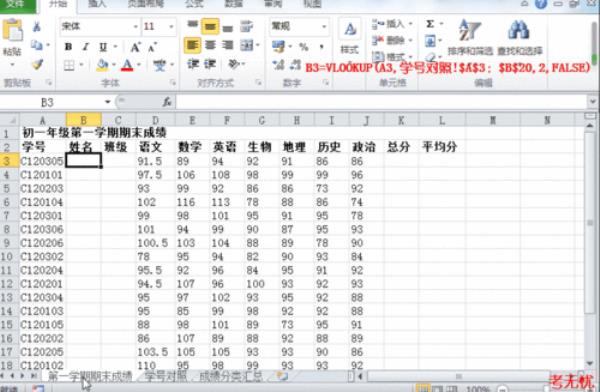Open the Paste options arrow
This screenshot has width=600, height=392.
[12, 64]
